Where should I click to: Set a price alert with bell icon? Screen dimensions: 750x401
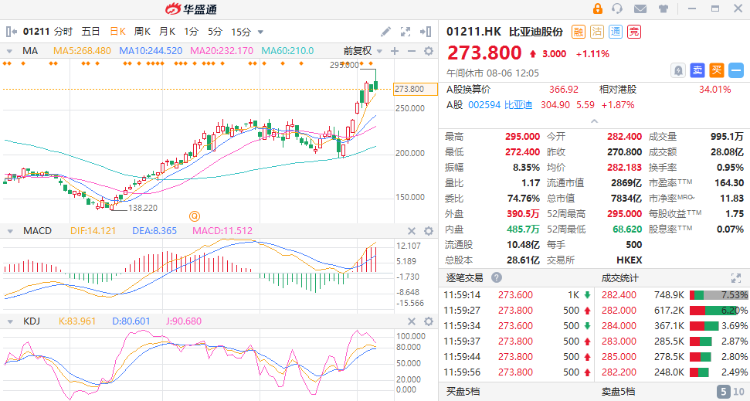pyautogui.click(x=678, y=71)
